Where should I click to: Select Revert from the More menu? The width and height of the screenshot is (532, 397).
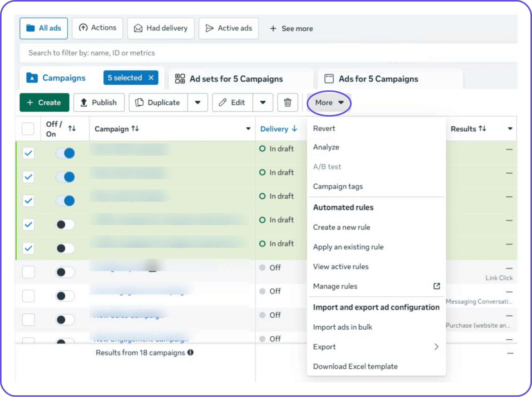click(376, 128)
